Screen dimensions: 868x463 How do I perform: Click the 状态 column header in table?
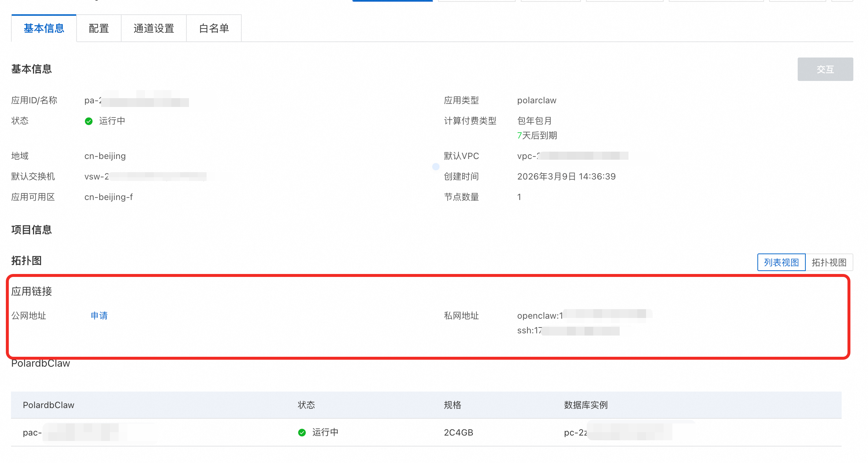[x=306, y=405]
